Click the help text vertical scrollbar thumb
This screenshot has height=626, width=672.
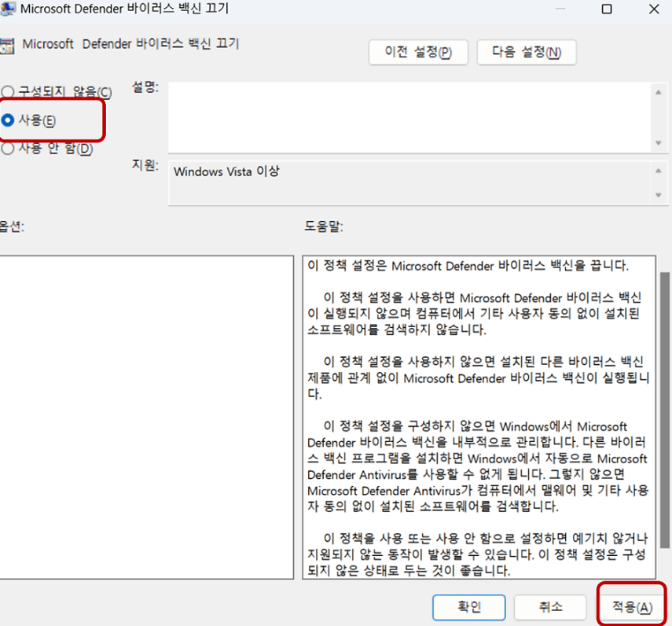coord(664,410)
